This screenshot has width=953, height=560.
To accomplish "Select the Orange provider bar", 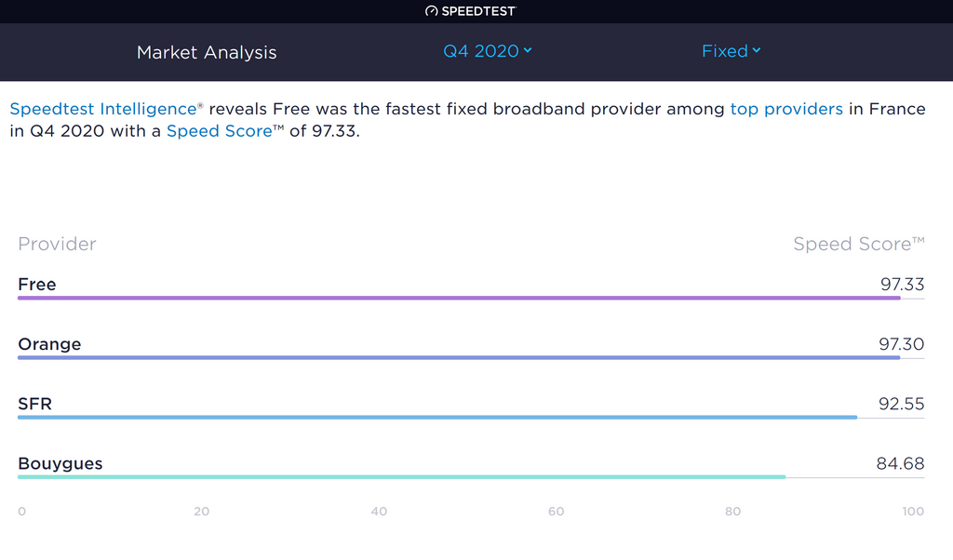I will (x=459, y=358).
